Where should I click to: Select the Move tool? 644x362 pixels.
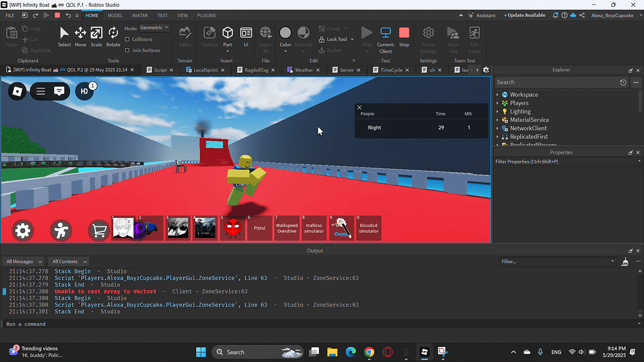[x=80, y=37]
